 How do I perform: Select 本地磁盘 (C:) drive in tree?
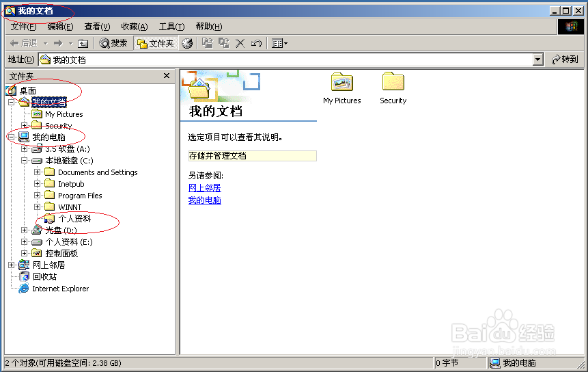click(x=69, y=161)
